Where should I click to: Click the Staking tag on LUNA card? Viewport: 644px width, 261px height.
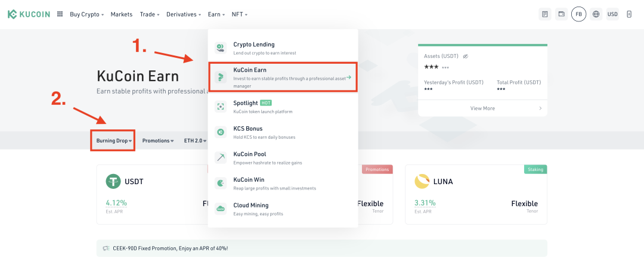pyautogui.click(x=535, y=169)
